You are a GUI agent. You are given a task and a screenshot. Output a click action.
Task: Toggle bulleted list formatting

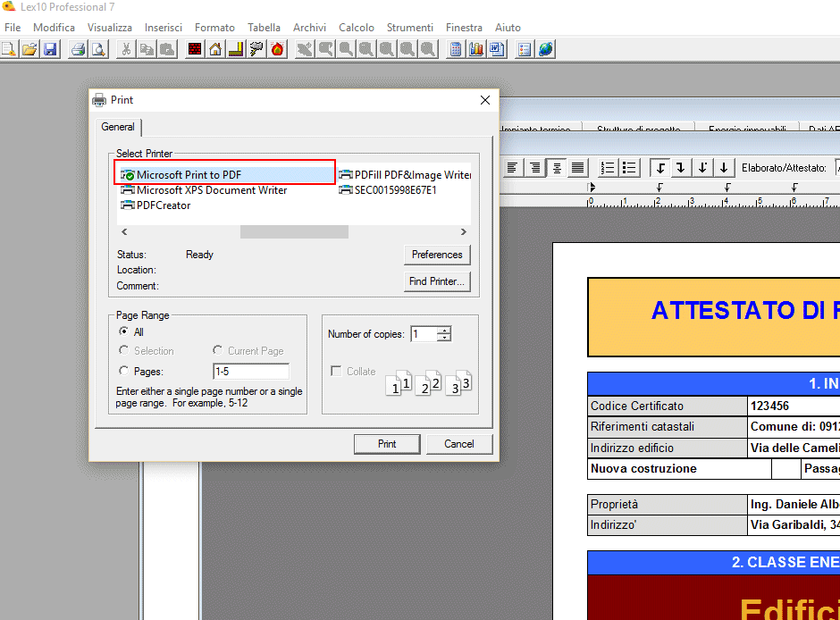[629, 168]
